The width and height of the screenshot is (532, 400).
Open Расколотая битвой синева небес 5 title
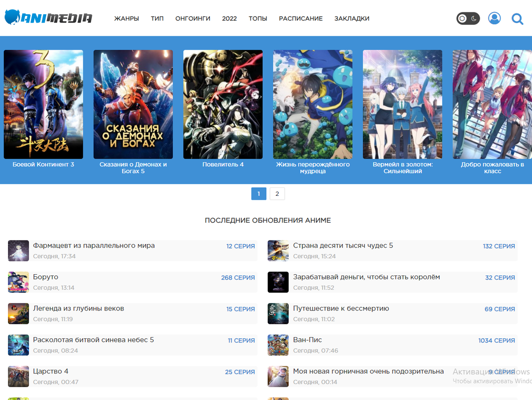[x=94, y=340]
